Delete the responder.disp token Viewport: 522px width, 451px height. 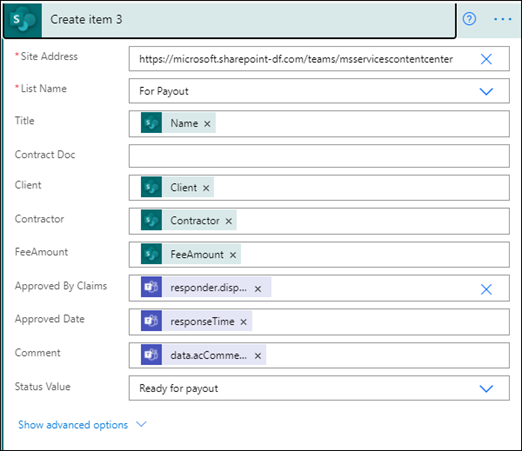click(x=258, y=289)
